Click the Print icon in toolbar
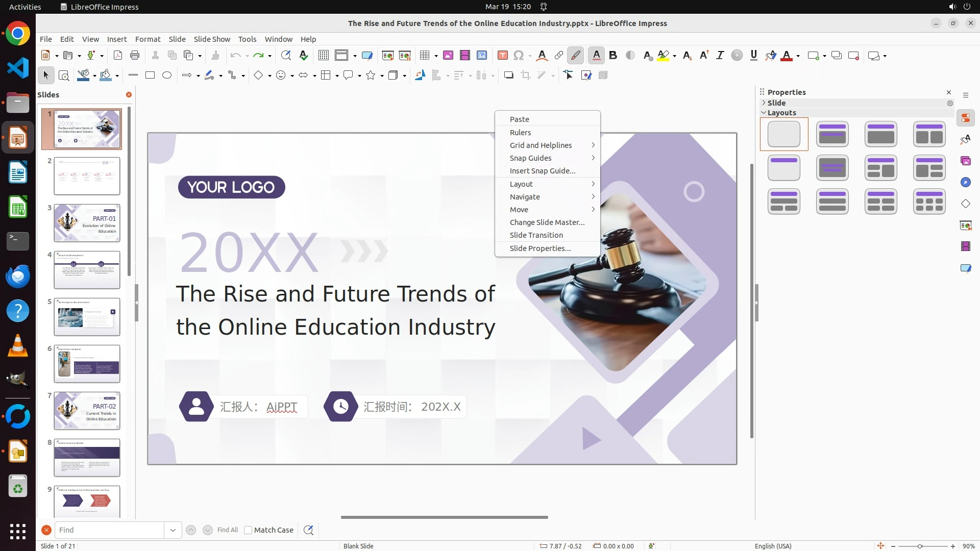980x551 pixels. (135, 56)
